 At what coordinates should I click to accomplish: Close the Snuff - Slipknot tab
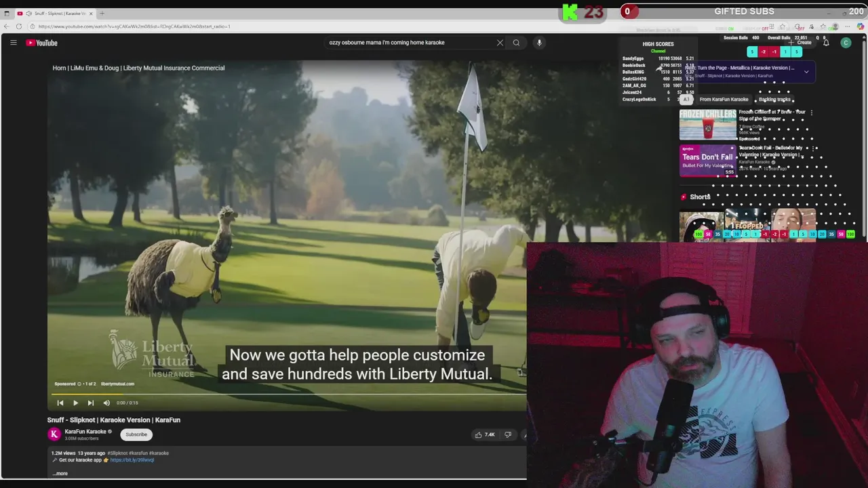coord(91,14)
